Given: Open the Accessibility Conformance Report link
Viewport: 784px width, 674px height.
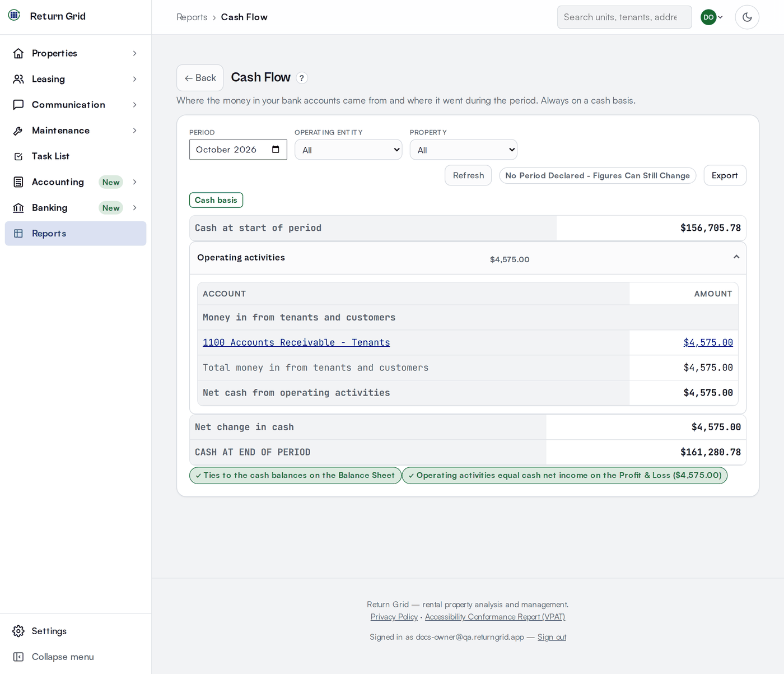Looking at the screenshot, I should click(495, 617).
